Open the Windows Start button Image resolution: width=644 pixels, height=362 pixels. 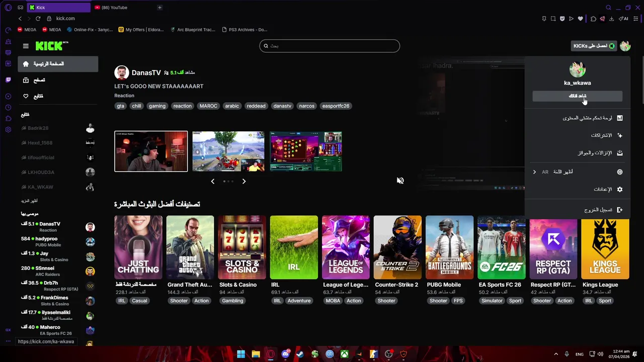coord(241,354)
